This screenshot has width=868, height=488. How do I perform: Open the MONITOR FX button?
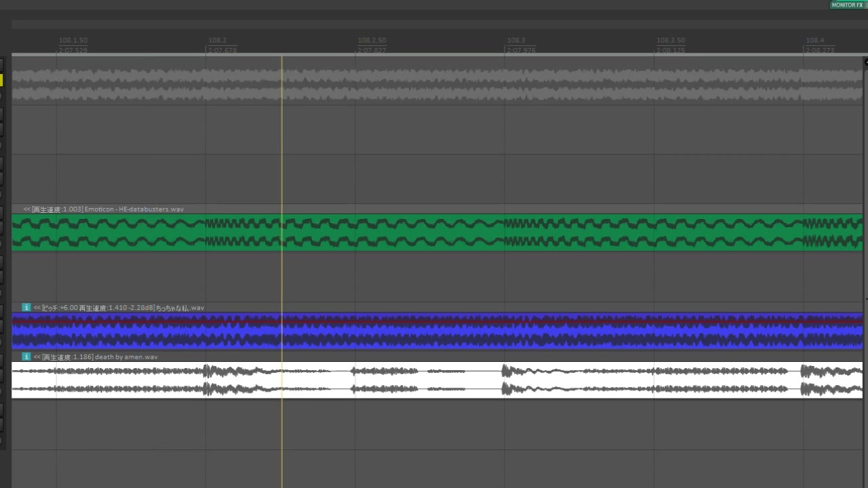click(848, 5)
